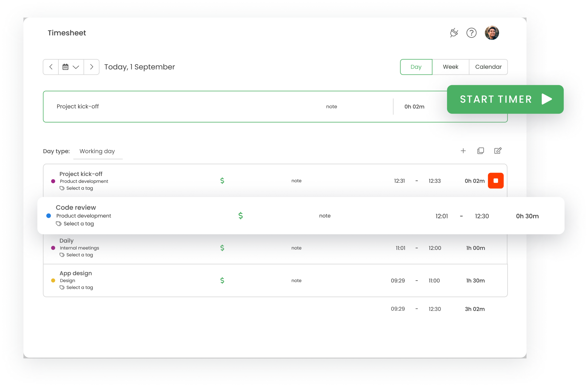Stop the running Project kick-off timer
588x387 pixels.
(x=496, y=181)
